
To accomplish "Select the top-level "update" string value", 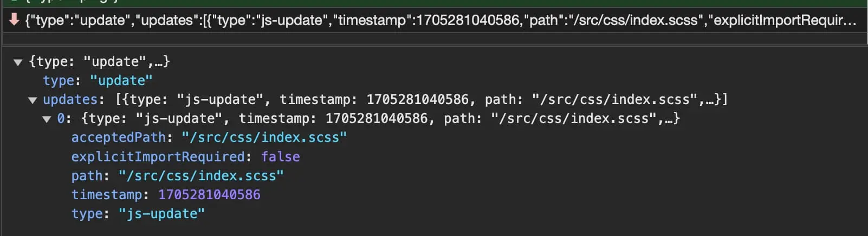I will pyautogui.click(x=121, y=81).
